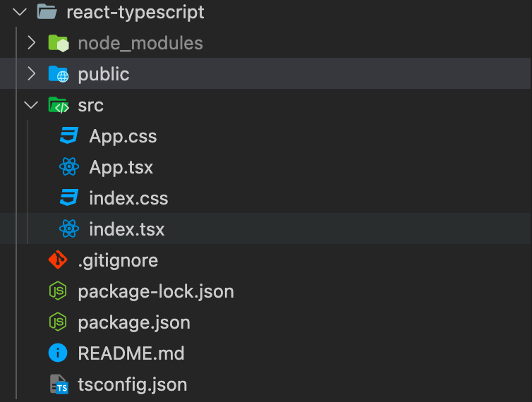The height and width of the screenshot is (402, 532).
Task: Click the react-typescript root folder icon
Action: click(47, 12)
